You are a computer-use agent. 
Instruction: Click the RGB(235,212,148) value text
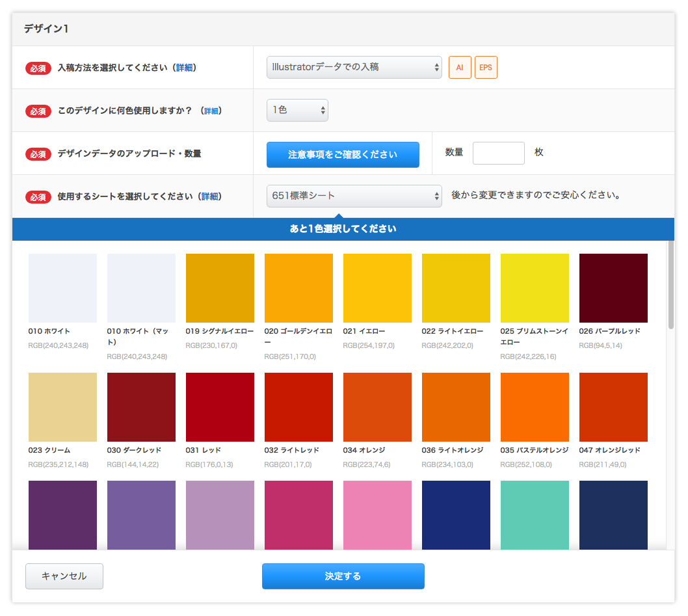click(x=59, y=464)
